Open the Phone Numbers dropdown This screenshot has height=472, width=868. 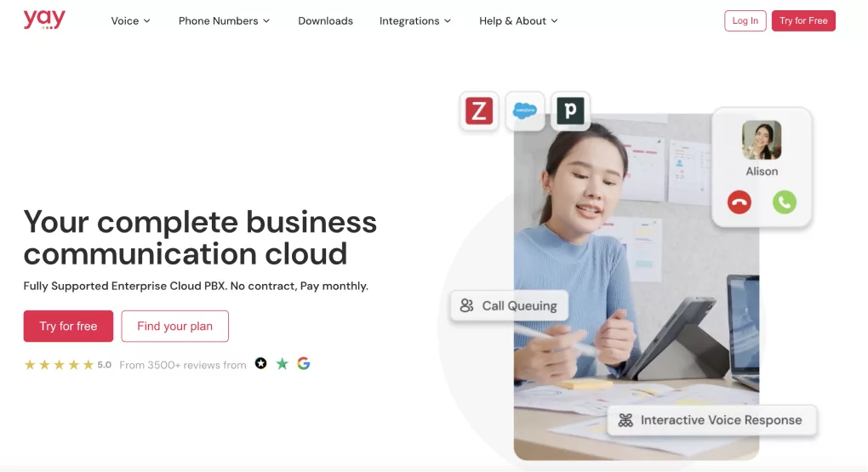pos(224,21)
